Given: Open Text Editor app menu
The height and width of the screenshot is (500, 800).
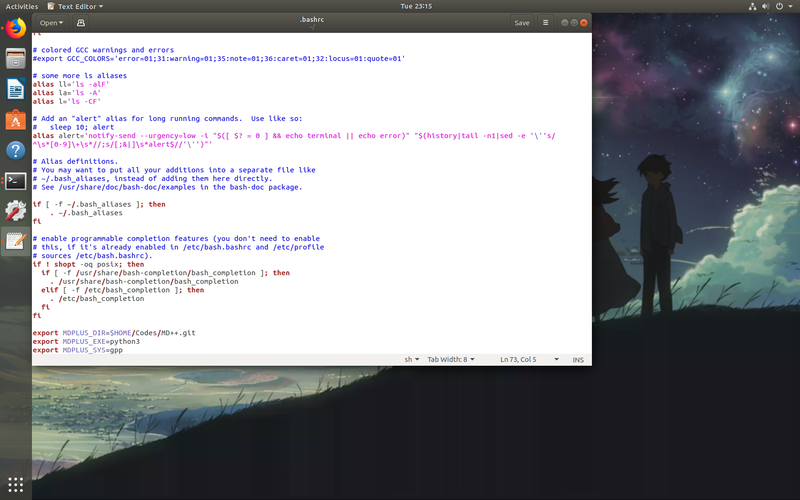Looking at the screenshot, I should pyautogui.click(x=75, y=6).
